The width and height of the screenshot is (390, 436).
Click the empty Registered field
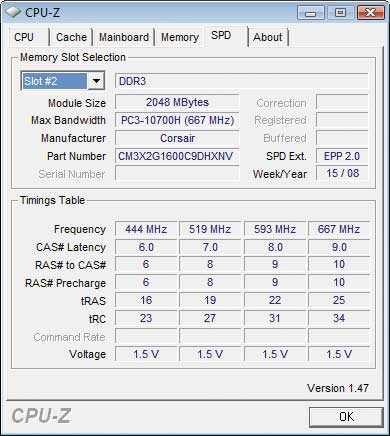[342, 120]
